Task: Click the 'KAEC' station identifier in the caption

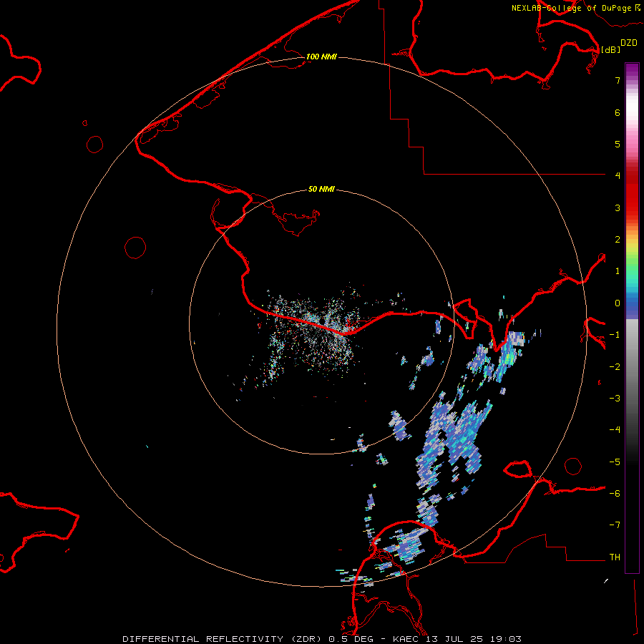Action: point(407,639)
